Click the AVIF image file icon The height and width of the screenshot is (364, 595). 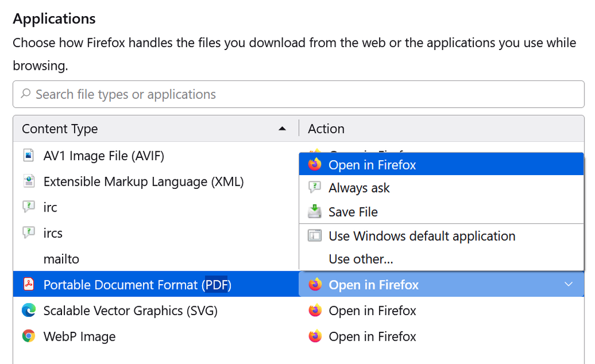click(x=28, y=155)
